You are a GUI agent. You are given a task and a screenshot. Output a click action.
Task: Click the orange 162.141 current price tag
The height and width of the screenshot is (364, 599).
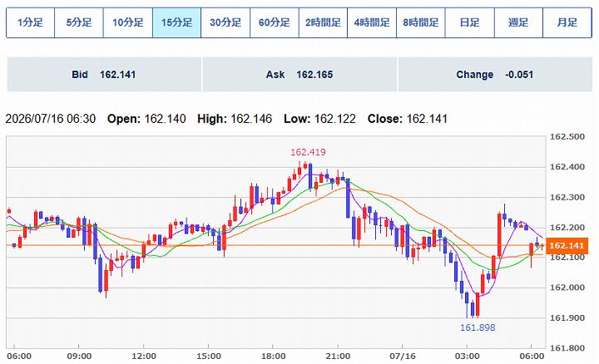567,245
